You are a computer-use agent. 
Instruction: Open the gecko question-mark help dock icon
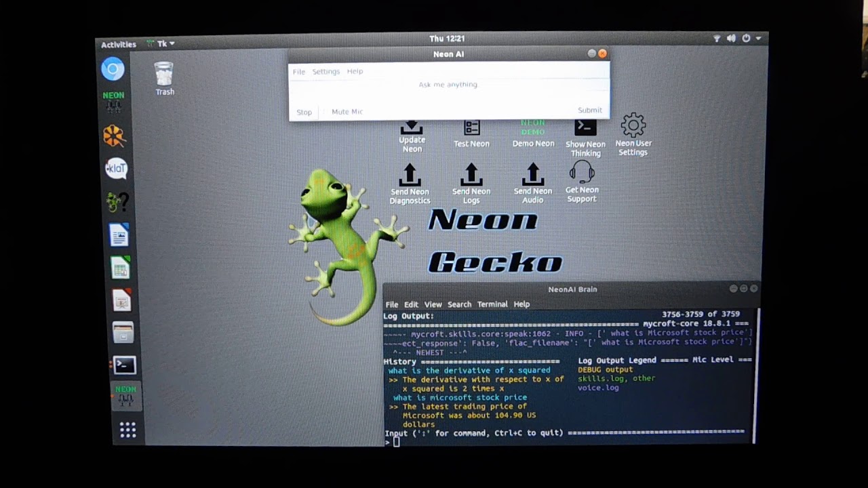(x=117, y=201)
